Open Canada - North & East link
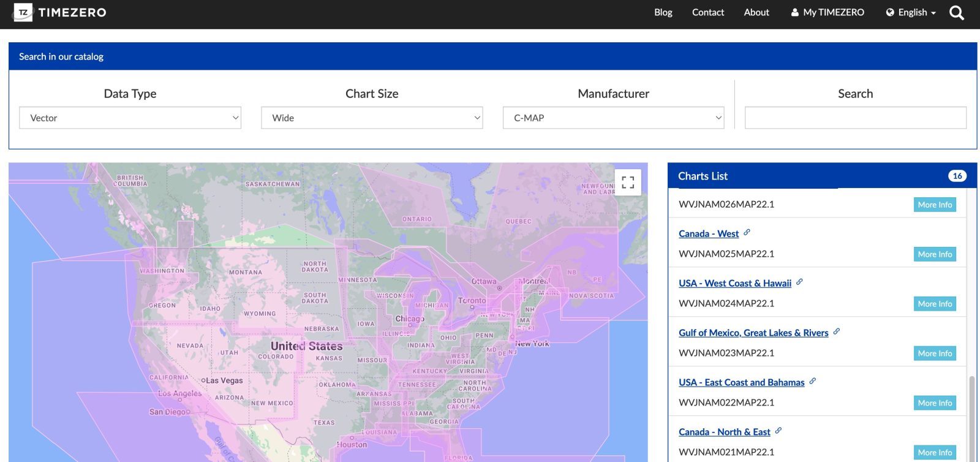This screenshot has width=980, height=462. click(x=725, y=432)
